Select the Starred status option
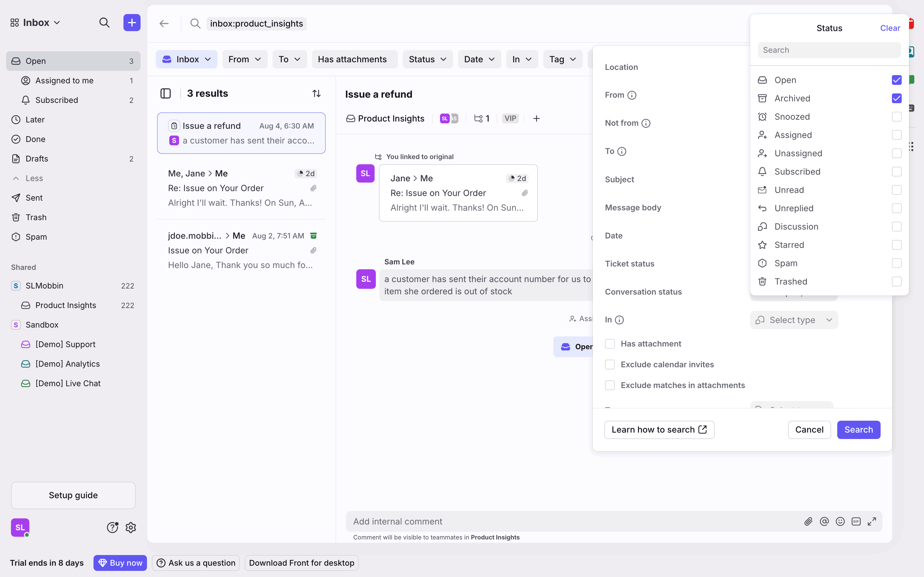This screenshot has width=924, height=577. coord(789,245)
